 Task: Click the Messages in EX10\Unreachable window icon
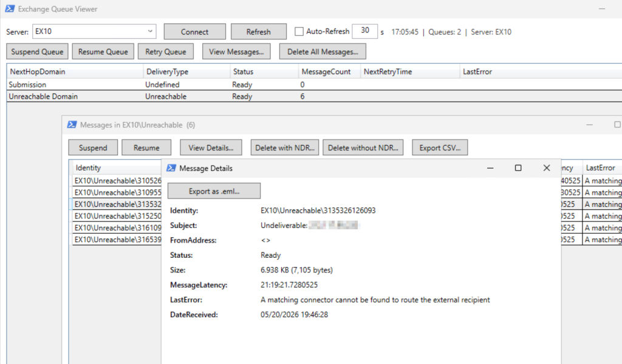point(72,125)
